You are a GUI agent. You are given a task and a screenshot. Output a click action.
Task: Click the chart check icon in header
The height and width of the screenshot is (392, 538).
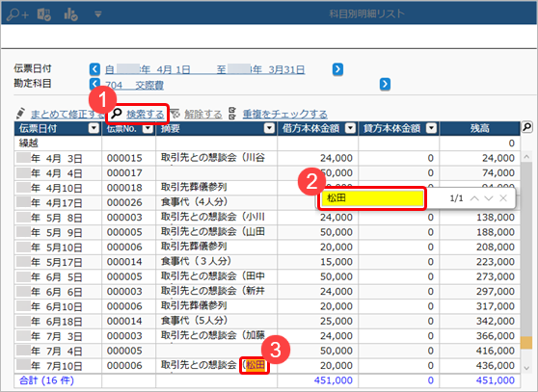tap(70, 14)
